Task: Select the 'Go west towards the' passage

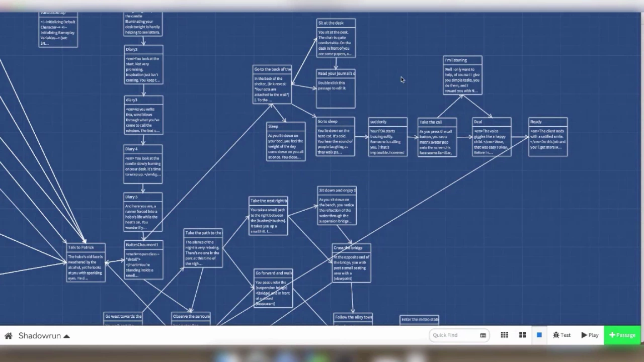Action: pyautogui.click(x=123, y=319)
